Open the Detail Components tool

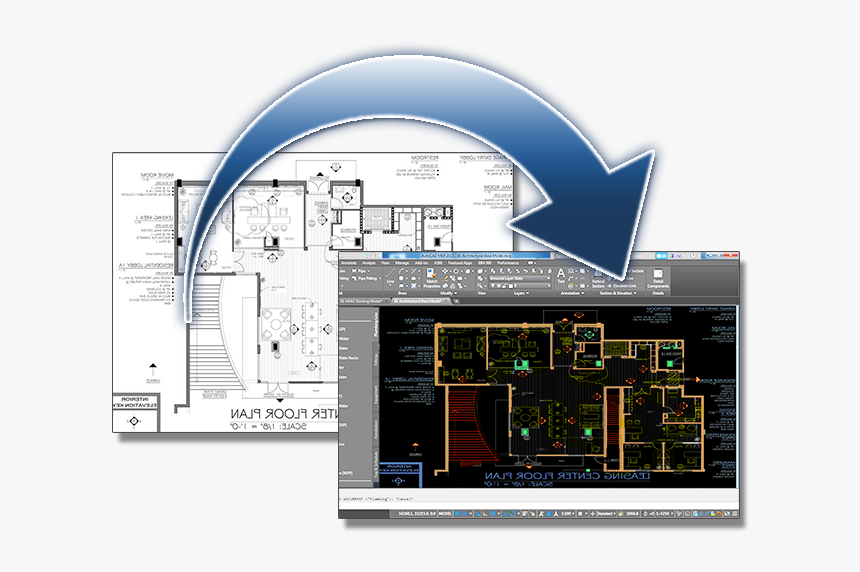click(x=658, y=279)
